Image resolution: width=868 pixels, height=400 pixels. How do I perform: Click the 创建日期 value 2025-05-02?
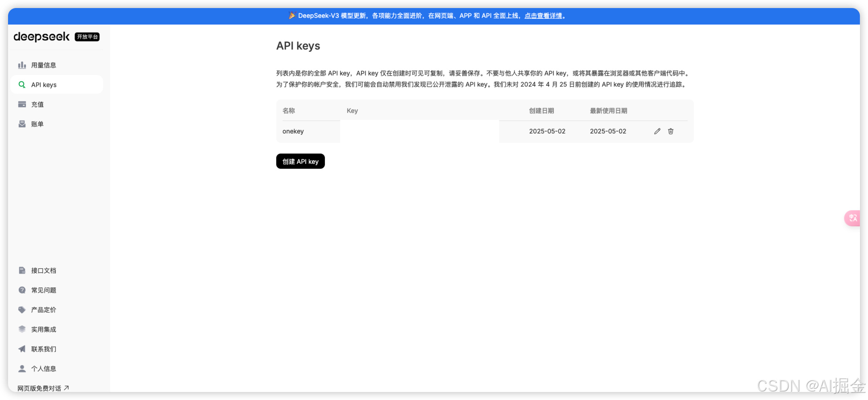547,132
